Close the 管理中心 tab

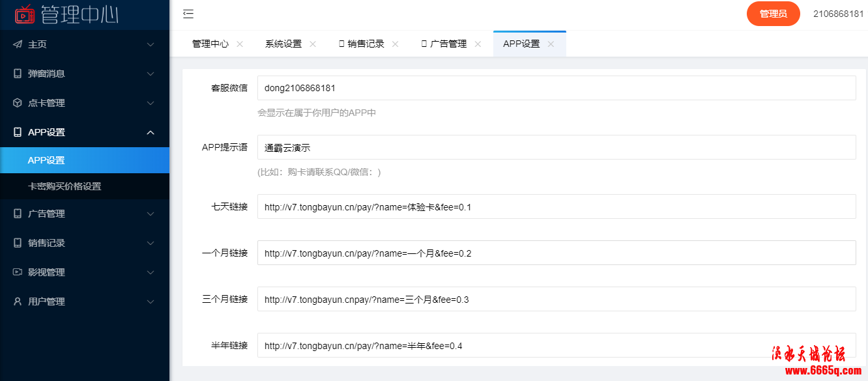point(240,44)
